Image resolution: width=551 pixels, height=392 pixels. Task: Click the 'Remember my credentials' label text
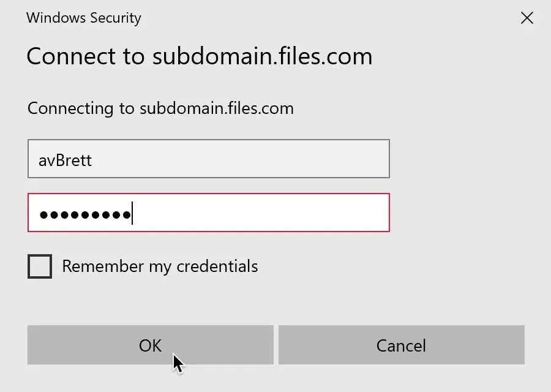point(160,266)
